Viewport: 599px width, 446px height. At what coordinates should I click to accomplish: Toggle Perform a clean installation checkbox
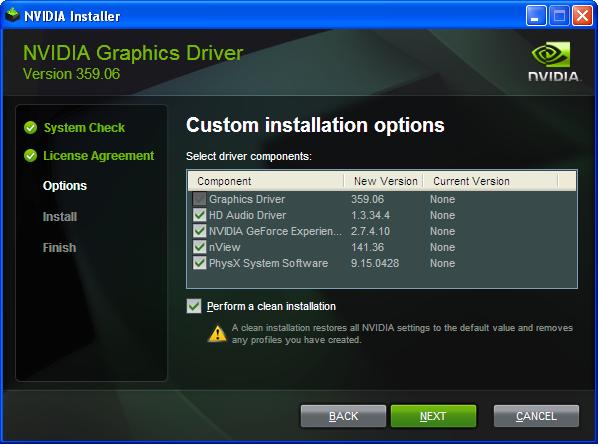coord(194,306)
